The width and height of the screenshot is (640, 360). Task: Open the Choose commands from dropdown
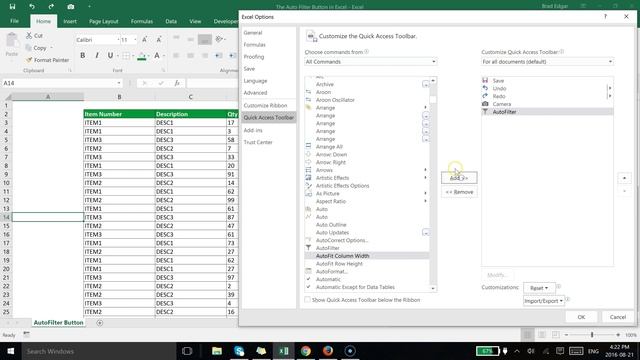click(x=371, y=62)
